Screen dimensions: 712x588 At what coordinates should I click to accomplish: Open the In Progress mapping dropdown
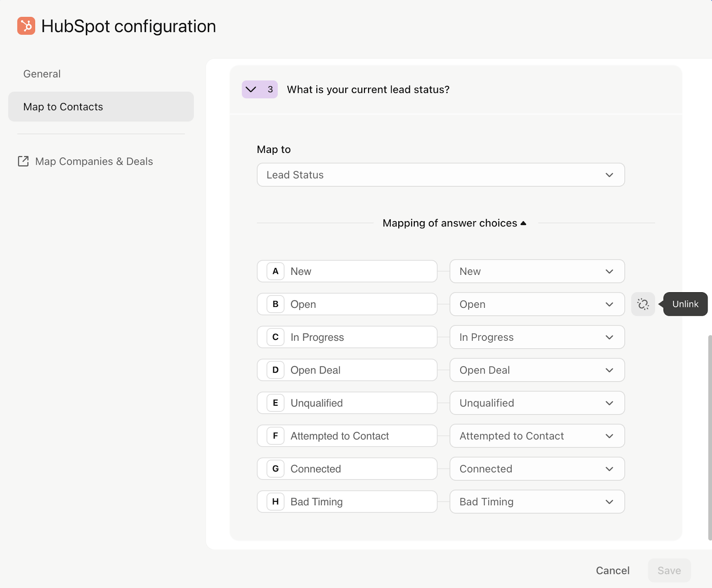click(537, 337)
